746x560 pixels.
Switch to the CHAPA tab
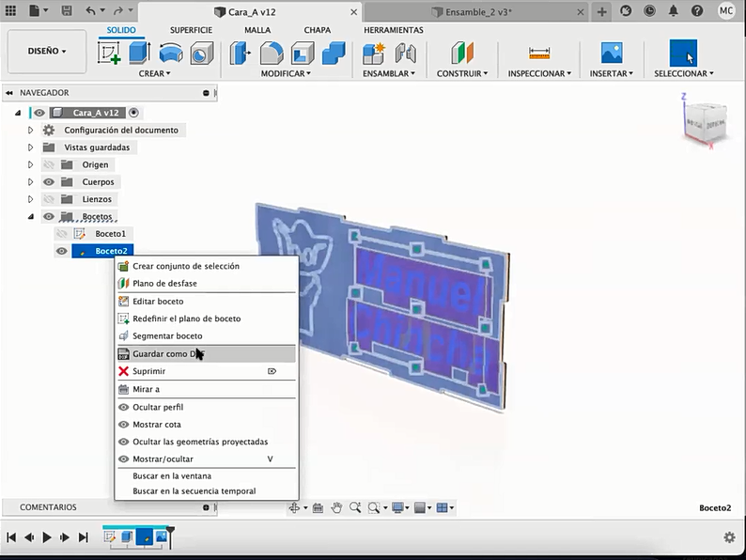click(x=318, y=30)
